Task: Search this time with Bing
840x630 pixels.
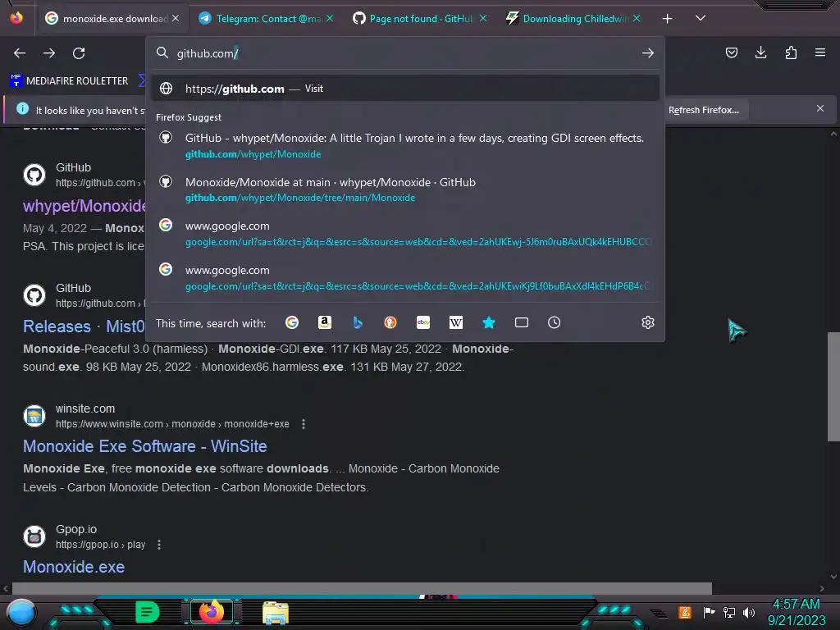Action: [x=358, y=322]
